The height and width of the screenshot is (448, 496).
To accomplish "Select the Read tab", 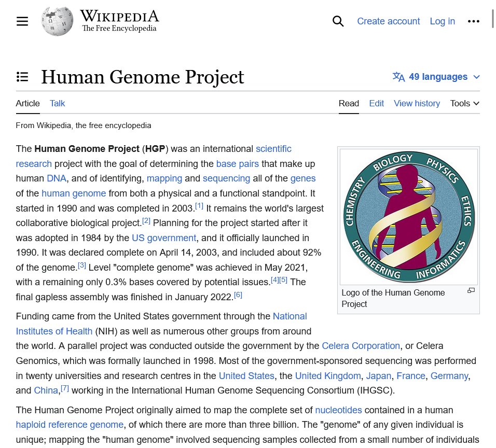I will pos(349,103).
